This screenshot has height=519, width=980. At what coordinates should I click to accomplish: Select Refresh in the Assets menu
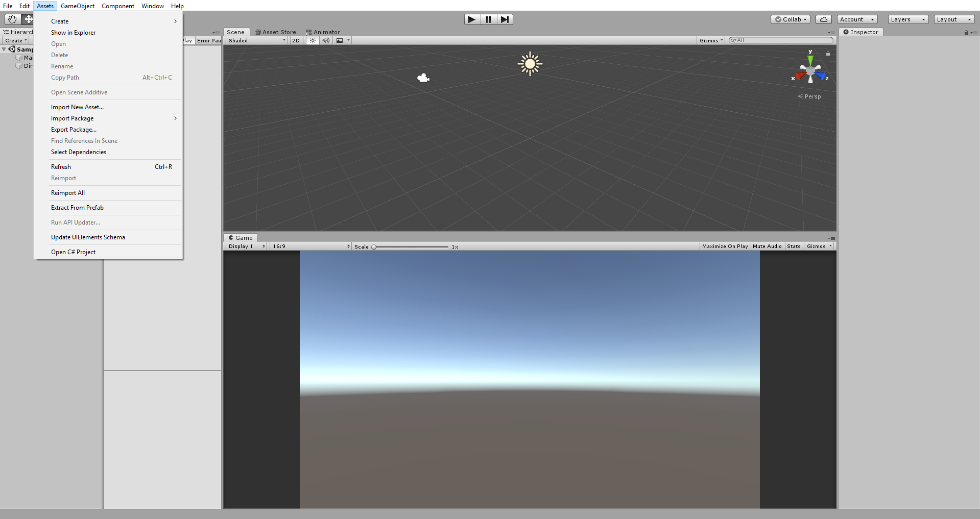61,166
